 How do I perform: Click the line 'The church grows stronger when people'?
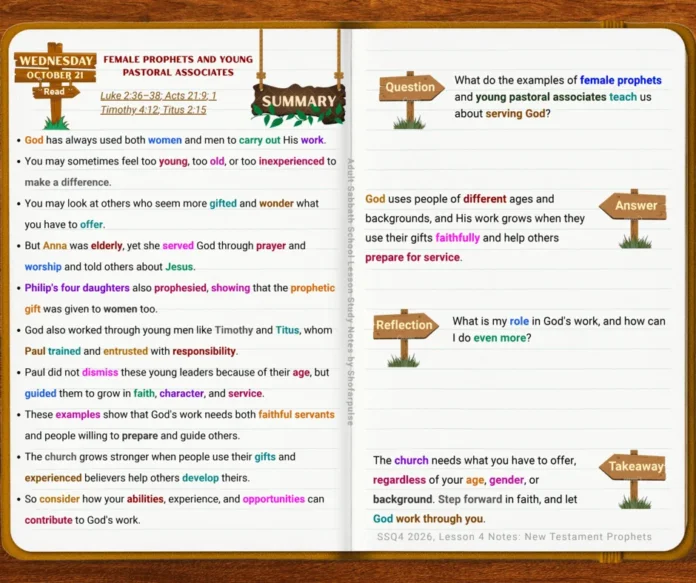coord(160,457)
